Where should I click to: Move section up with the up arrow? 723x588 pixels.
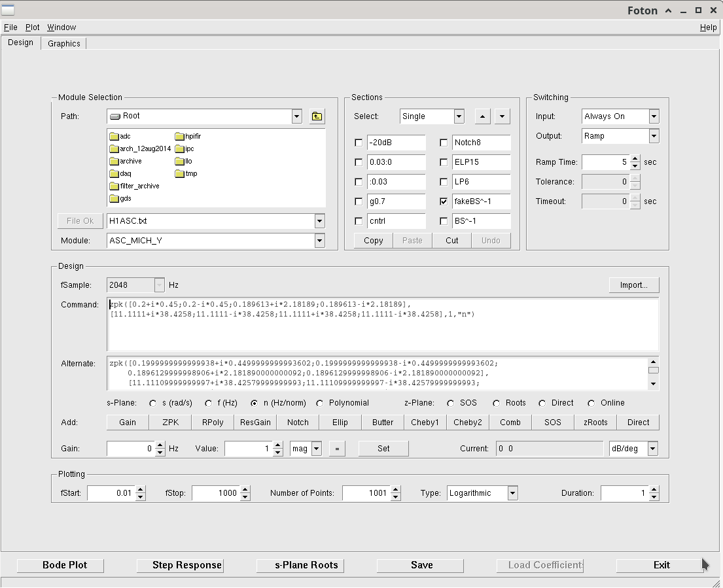pyautogui.click(x=482, y=116)
